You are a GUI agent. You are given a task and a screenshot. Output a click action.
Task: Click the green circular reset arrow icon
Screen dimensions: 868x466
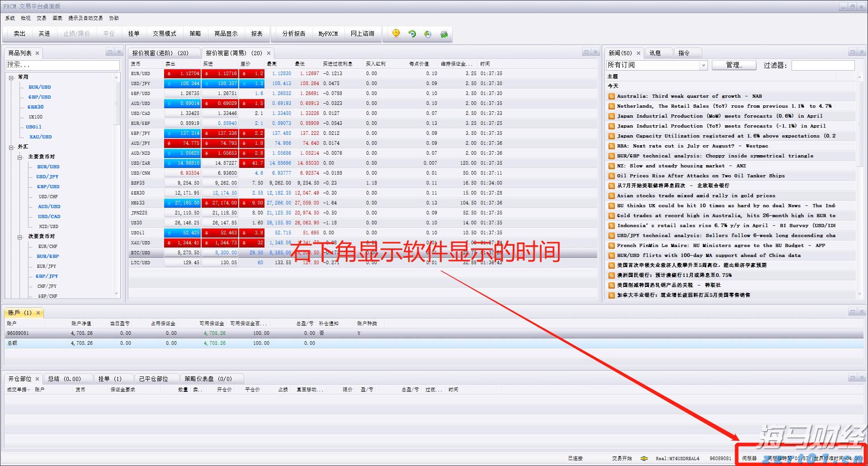click(x=411, y=34)
